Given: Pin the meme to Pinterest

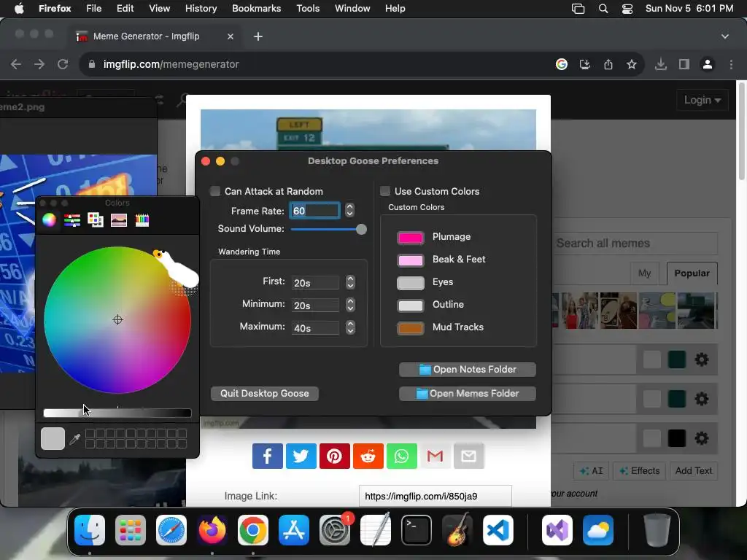Looking at the screenshot, I should click(x=334, y=456).
